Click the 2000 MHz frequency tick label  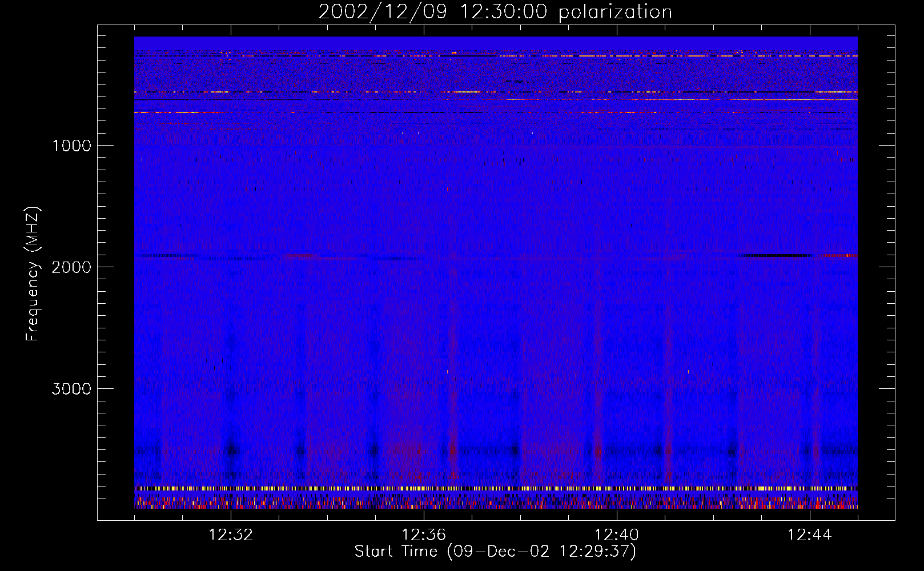(71, 267)
